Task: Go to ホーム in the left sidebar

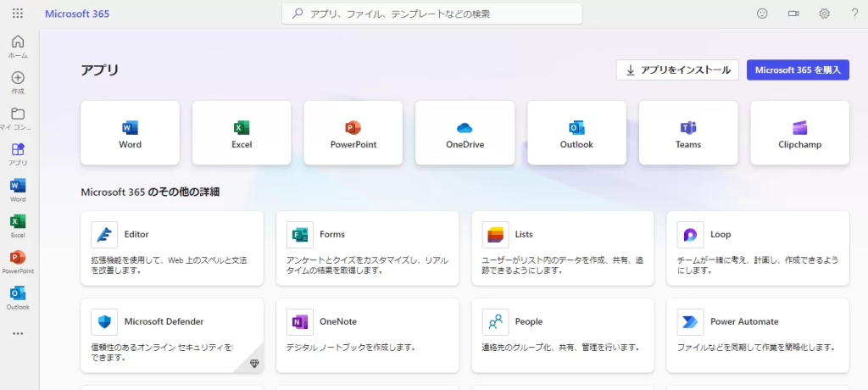Action: click(x=18, y=47)
